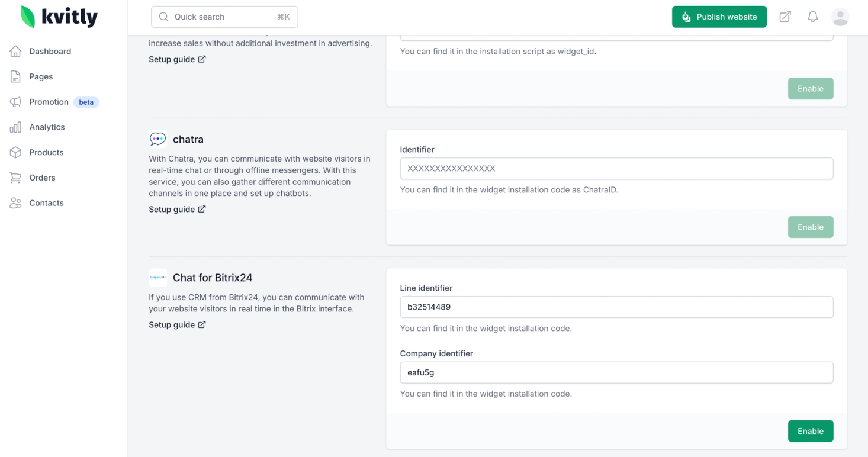Screen dimensions: 868x457
Task: Click the Analytics bar chart icon
Action: coord(16,127)
